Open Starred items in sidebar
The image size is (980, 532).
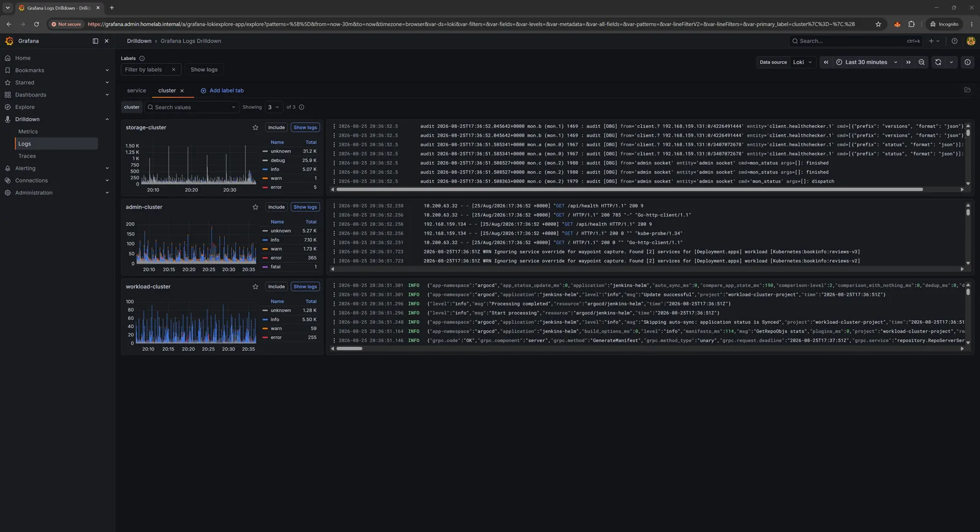click(24, 83)
